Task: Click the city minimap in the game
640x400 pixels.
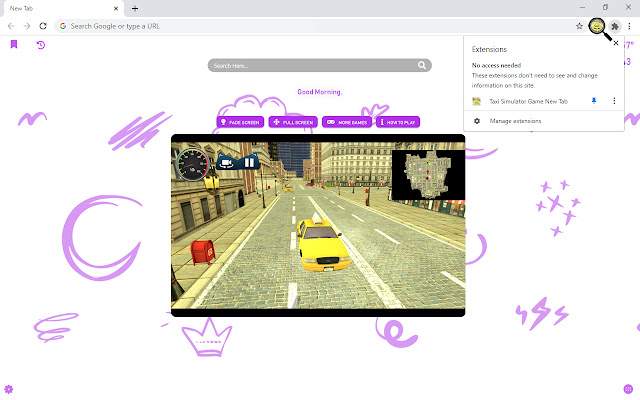Action: pos(428,175)
